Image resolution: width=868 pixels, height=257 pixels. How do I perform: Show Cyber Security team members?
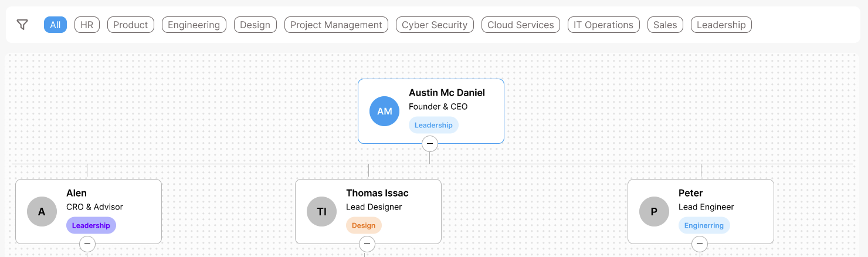[x=435, y=25]
